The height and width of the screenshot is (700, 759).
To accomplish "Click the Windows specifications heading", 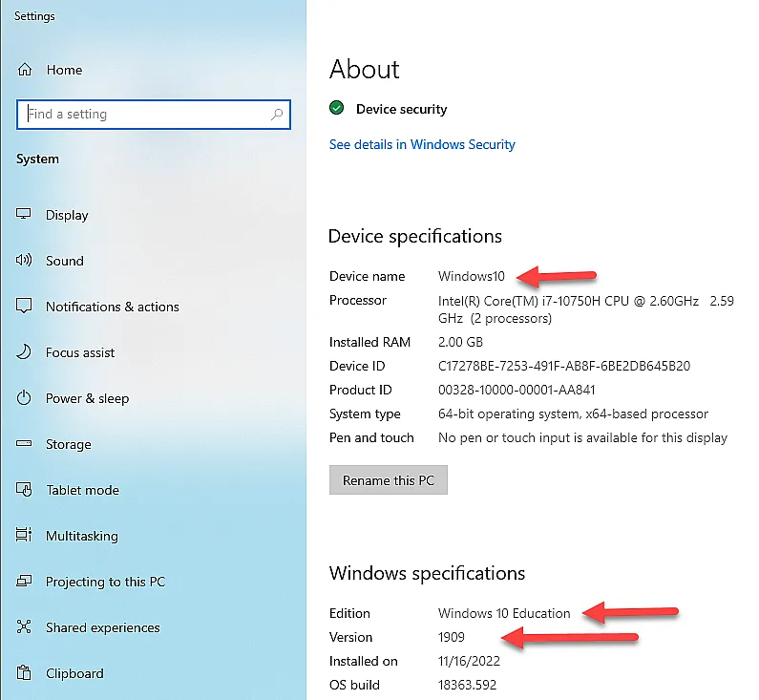I will [x=427, y=574].
